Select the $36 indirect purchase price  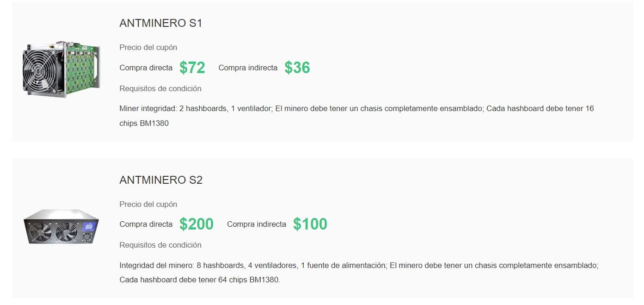tap(297, 68)
